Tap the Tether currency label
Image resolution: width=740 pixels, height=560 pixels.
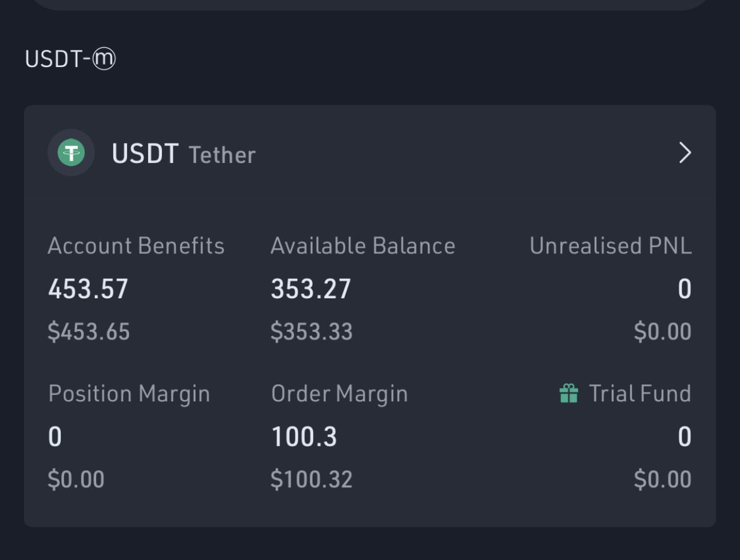point(222,155)
